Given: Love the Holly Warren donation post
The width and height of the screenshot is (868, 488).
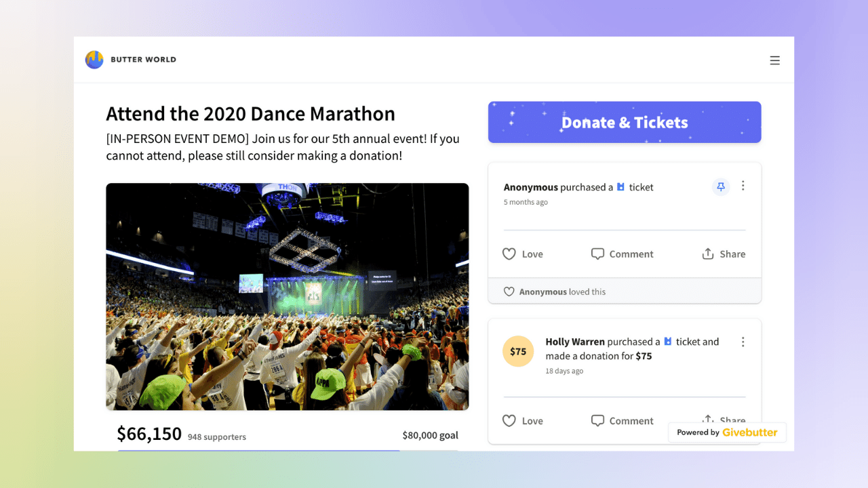Looking at the screenshot, I should 522,421.
